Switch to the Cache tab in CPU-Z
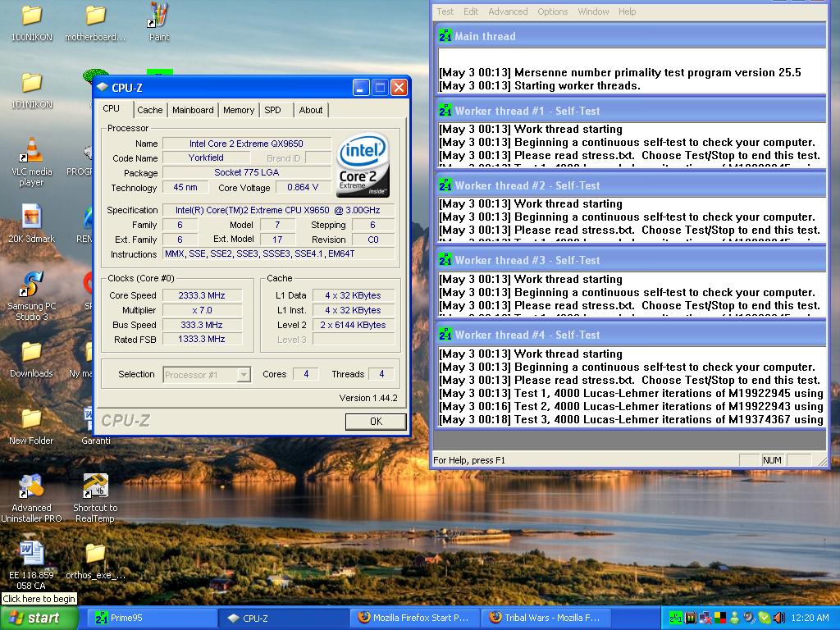840x630 pixels. click(x=149, y=110)
